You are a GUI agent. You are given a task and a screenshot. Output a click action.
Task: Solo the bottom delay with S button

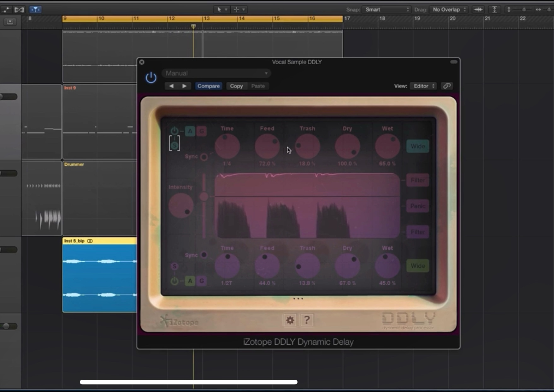[x=174, y=266]
